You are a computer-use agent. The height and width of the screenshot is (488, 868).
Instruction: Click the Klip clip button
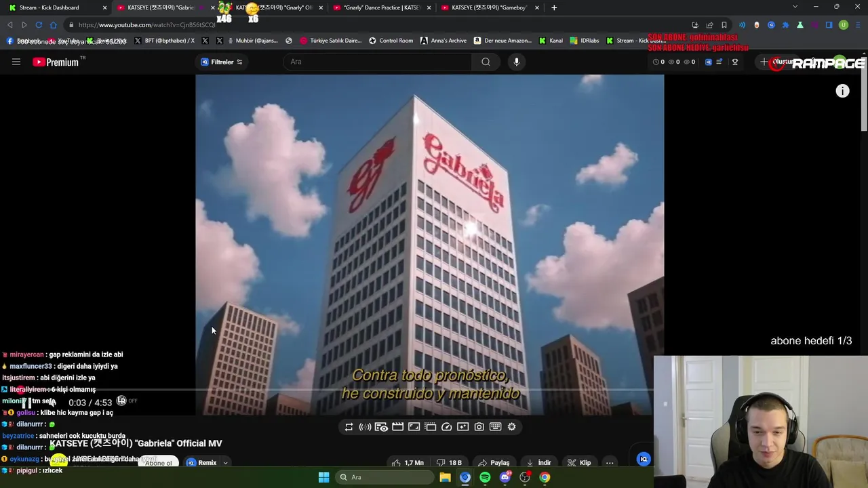pyautogui.click(x=579, y=463)
